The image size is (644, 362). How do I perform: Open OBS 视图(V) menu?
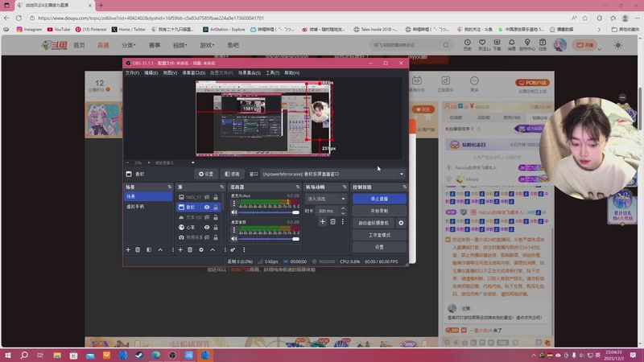pos(170,72)
